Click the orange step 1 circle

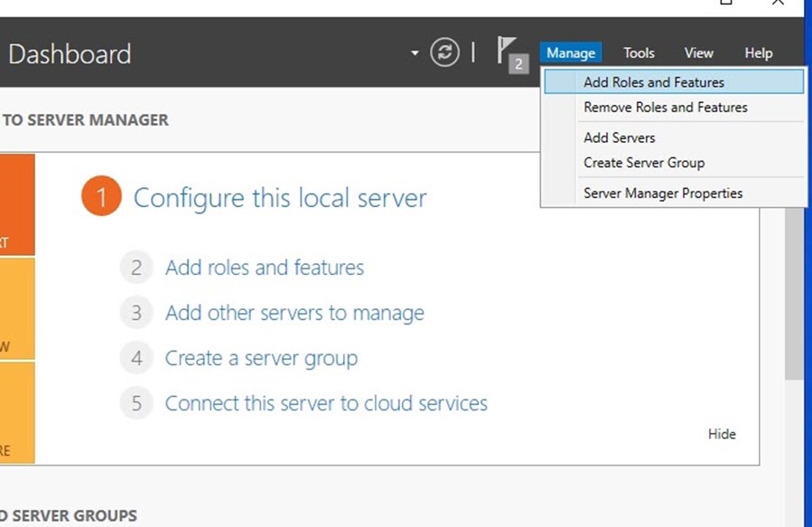pos(101,196)
